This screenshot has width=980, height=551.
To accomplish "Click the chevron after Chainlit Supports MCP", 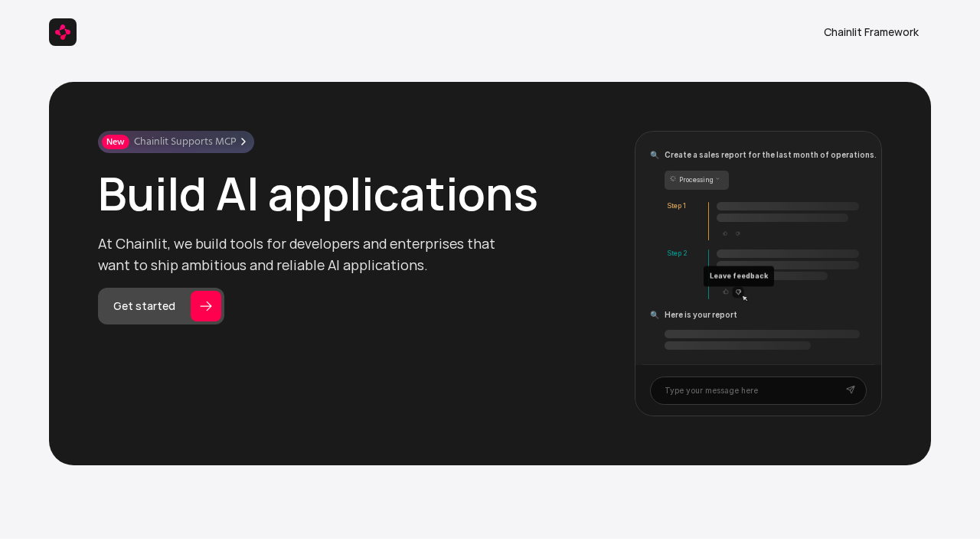I will [243, 142].
